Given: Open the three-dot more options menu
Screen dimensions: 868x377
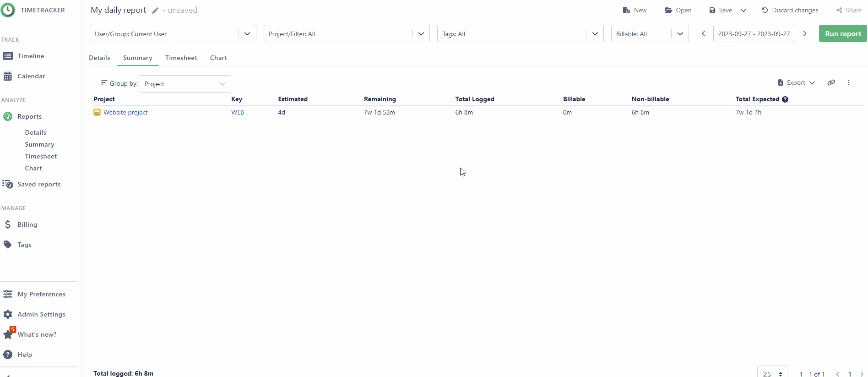Looking at the screenshot, I should pos(849,82).
